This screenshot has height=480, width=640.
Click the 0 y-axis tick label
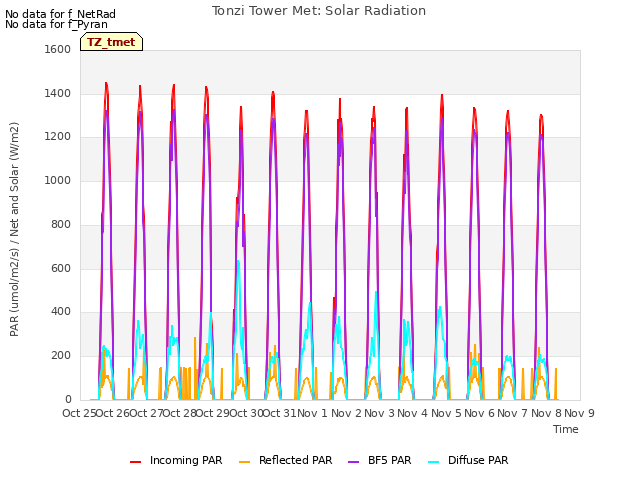coord(68,399)
